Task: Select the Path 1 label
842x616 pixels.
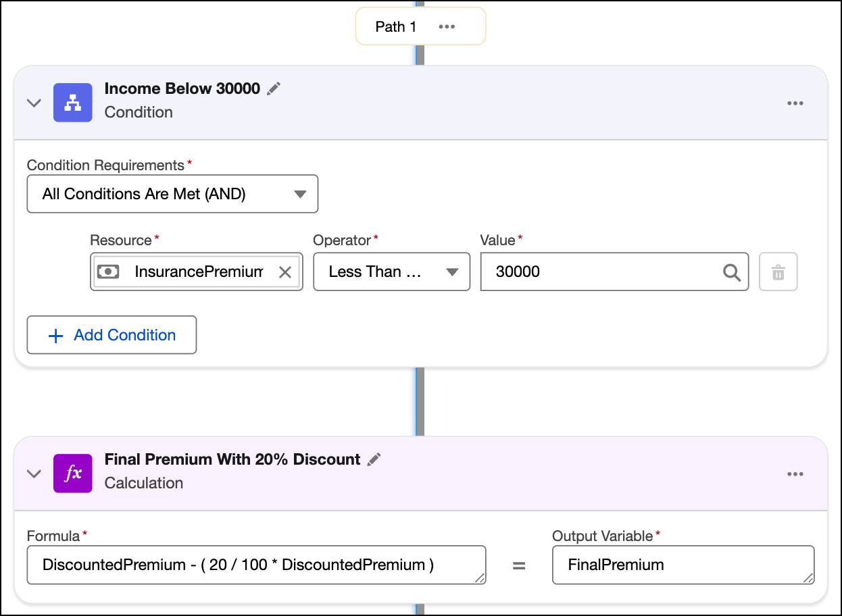Action: [396, 27]
